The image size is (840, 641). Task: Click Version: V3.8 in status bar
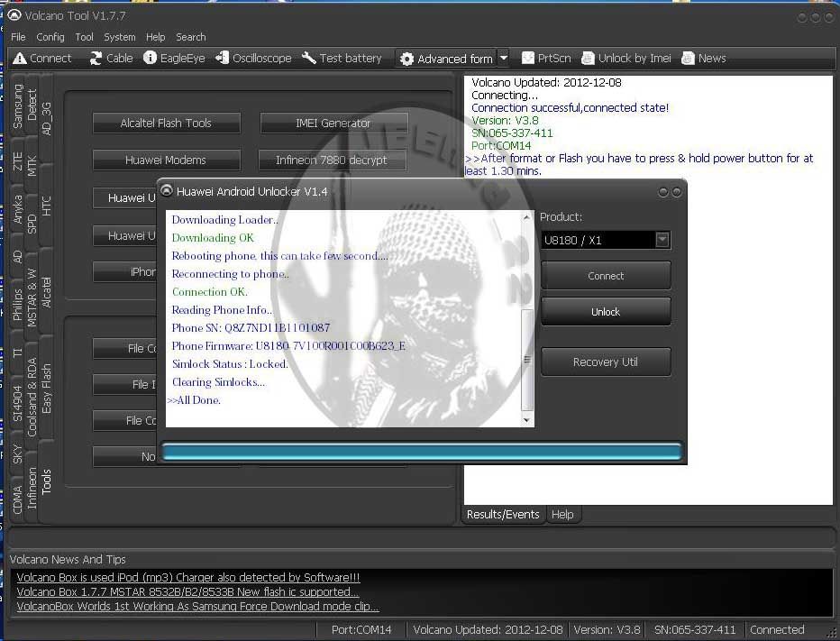(607, 630)
